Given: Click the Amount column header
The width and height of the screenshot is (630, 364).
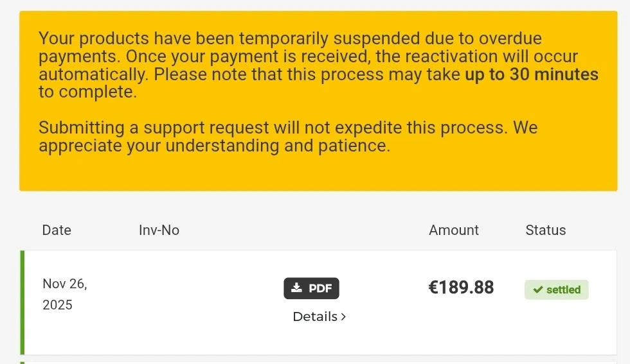Looking at the screenshot, I should pyautogui.click(x=454, y=230).
